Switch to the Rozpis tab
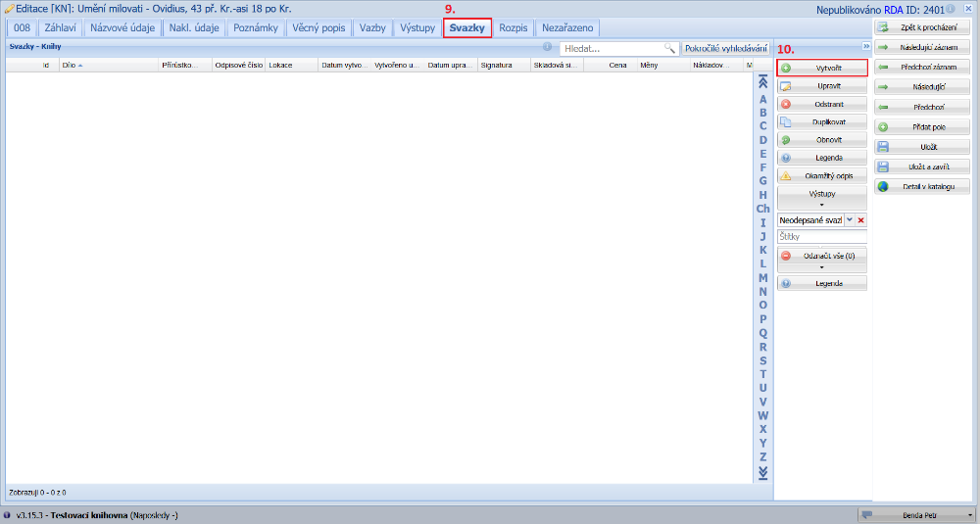 pos(514,28)
